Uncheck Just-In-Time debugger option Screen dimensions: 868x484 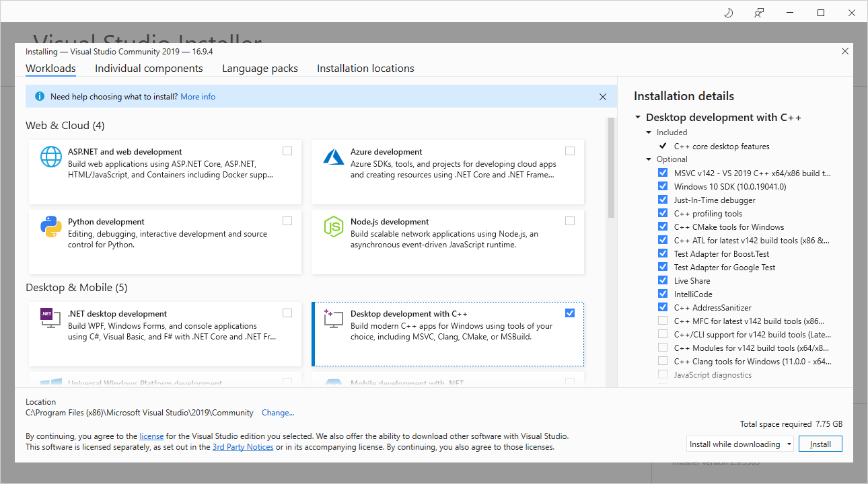pos(663,200)
